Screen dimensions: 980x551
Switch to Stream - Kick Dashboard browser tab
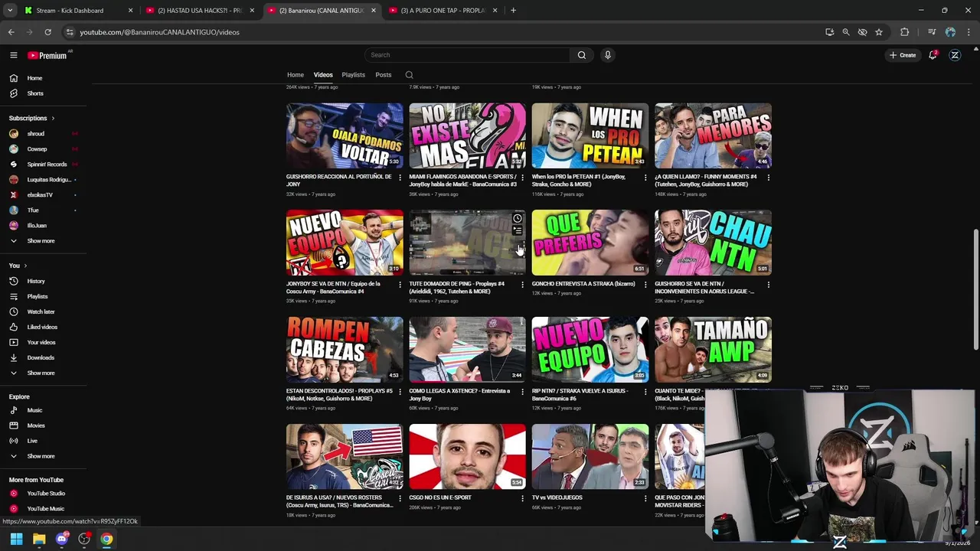[77, 11]
